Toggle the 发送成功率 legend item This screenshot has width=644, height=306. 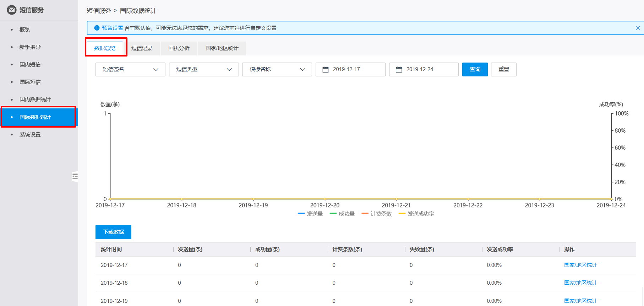[x=416, y=214]
